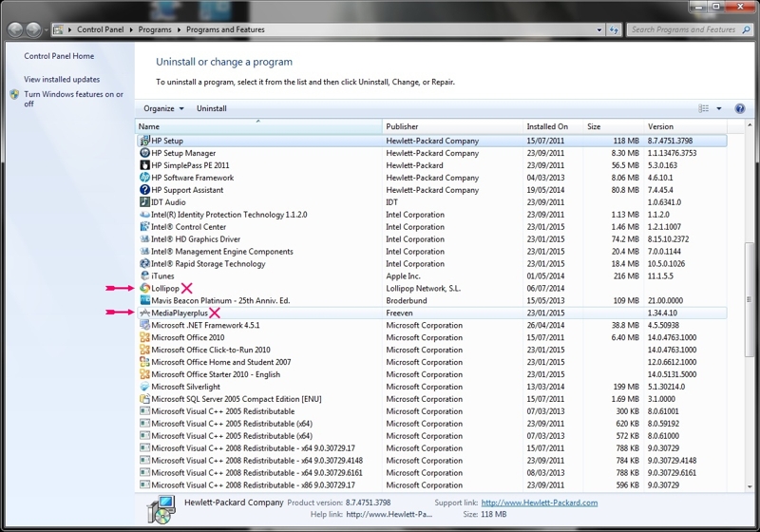Open the Organize dropdown menu
760x532 pixels.
(x=163, y=109)
